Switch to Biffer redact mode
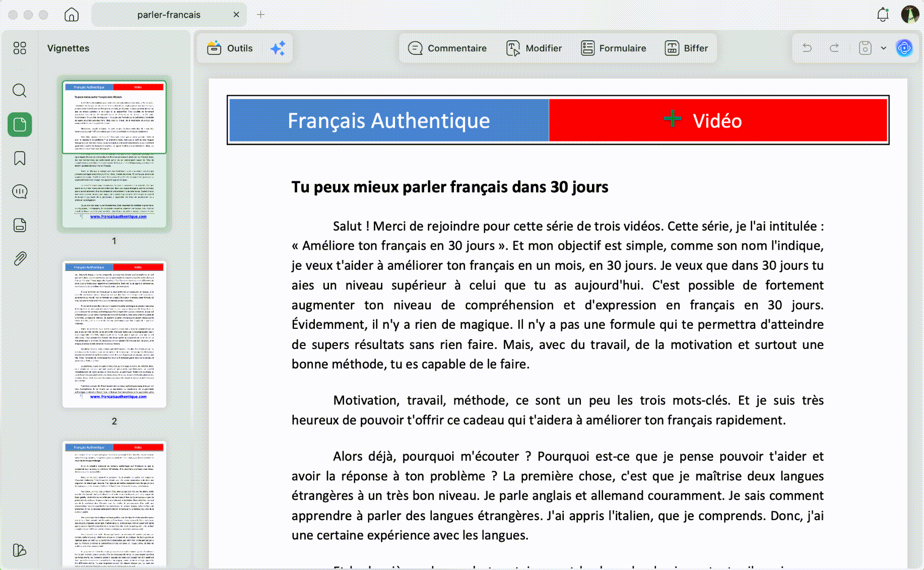This screenshot has width=924, height=570. 686,48
